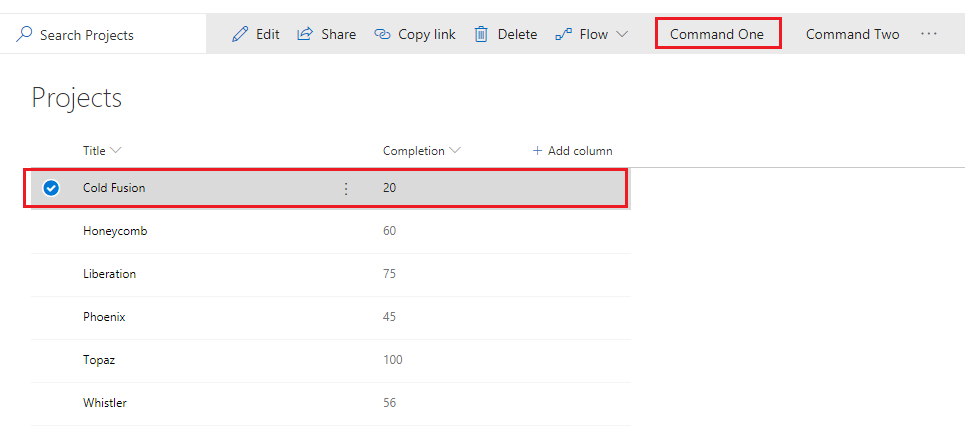The width and height of the screenshot is (965, 434).
Task: Click the Edit pencil icon
Action: coord(239,34)
